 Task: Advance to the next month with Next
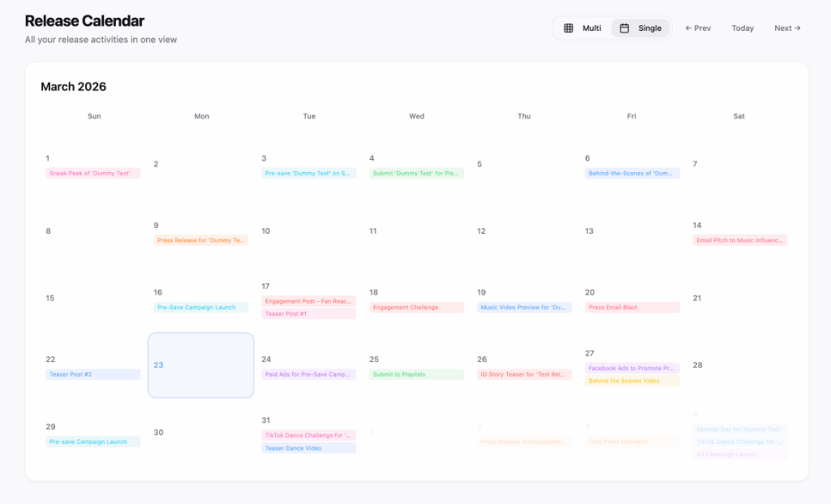pos(787,28)
